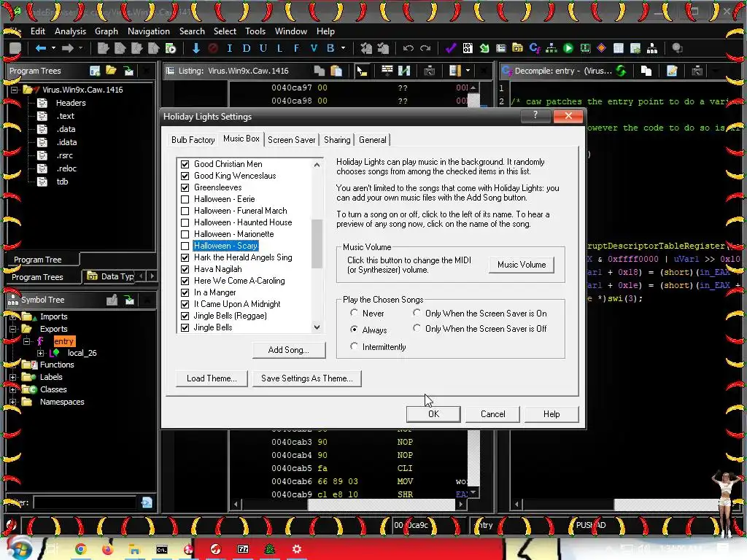The width and height of the screenshot is (747, 560).
Task: Click the 'V' toolbar icon
Action: coord(314,48)
